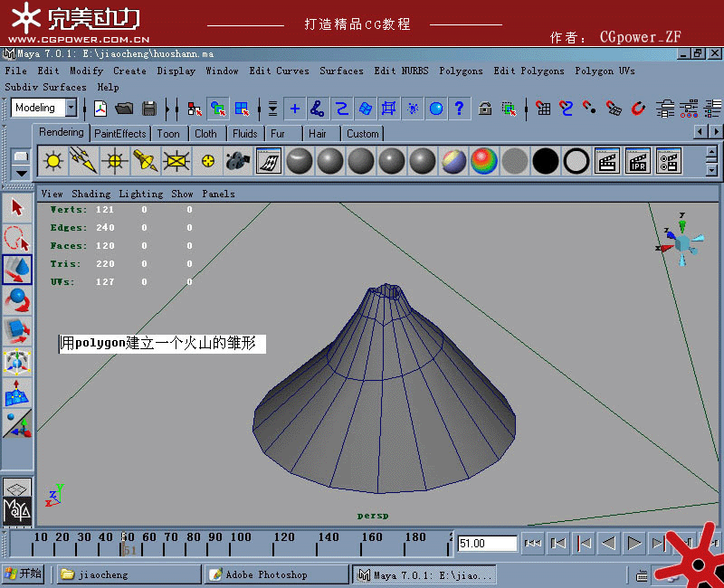
Task: Step back one key button
Action: (584, 544)
